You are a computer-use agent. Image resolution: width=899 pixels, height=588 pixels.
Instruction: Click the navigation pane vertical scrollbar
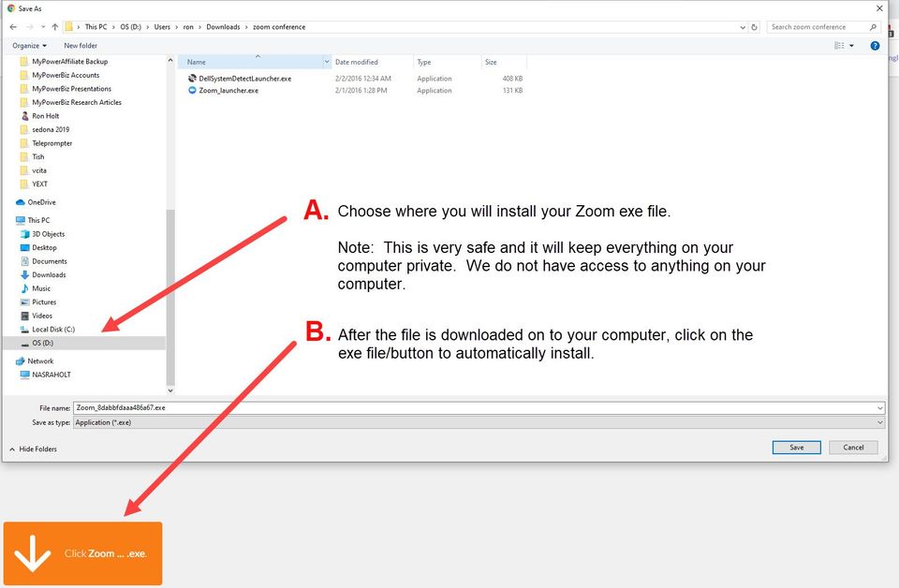tap(170, 225)
